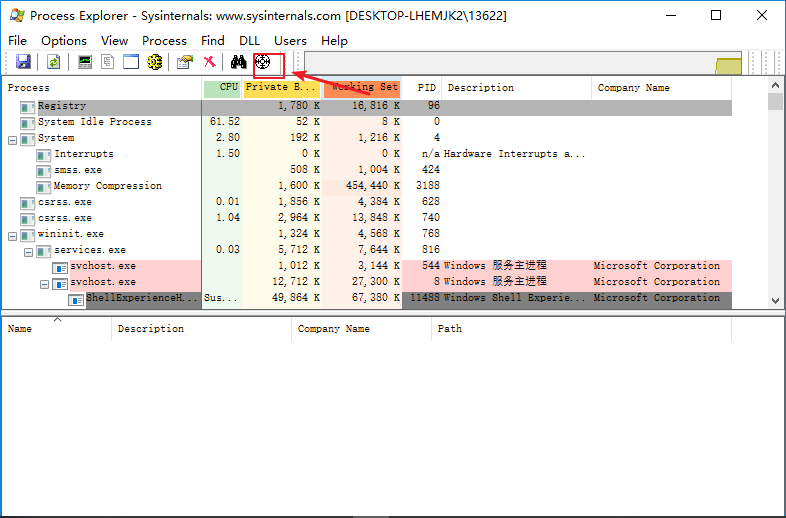786x518 pixels.
Task: Open the DLL menu
Action: [249, 41]
